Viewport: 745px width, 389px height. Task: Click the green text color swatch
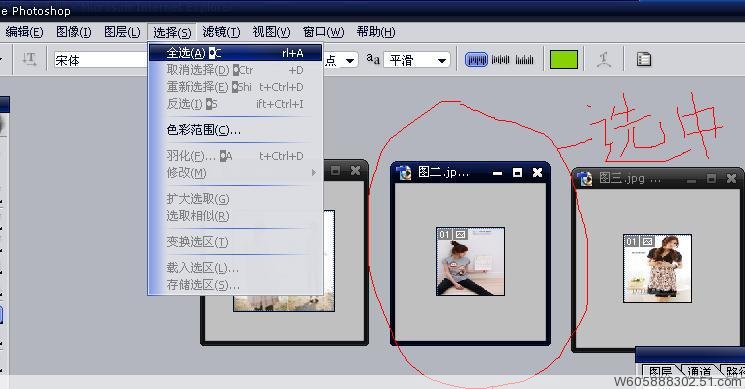564,60
